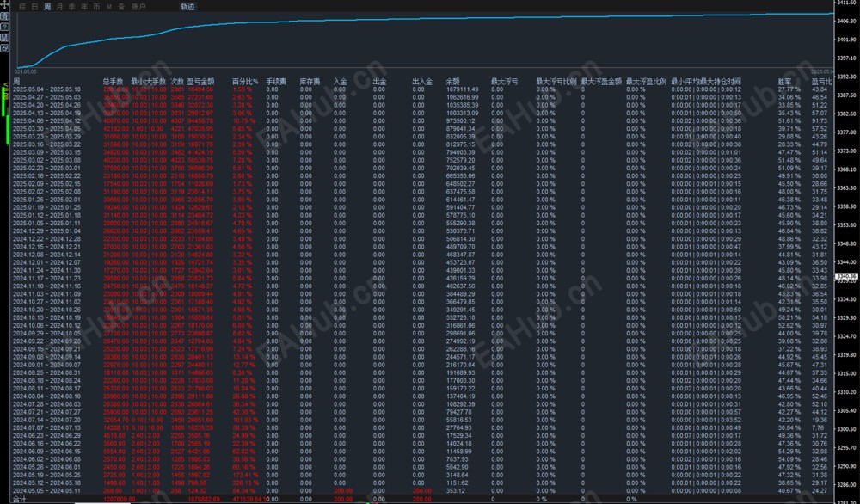The width and height of the screenshot is (860, 504).
Task: Click the 次数 column header
Action: point(177,81)
